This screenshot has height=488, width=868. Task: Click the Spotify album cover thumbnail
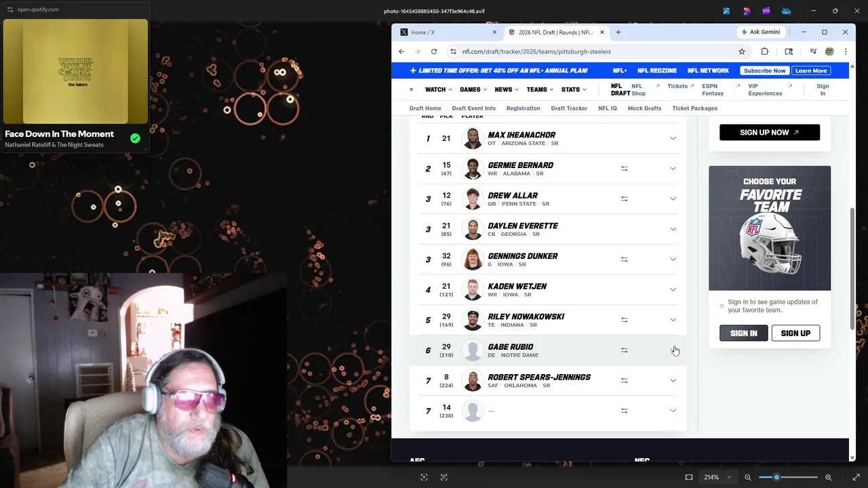pos(75,71)
